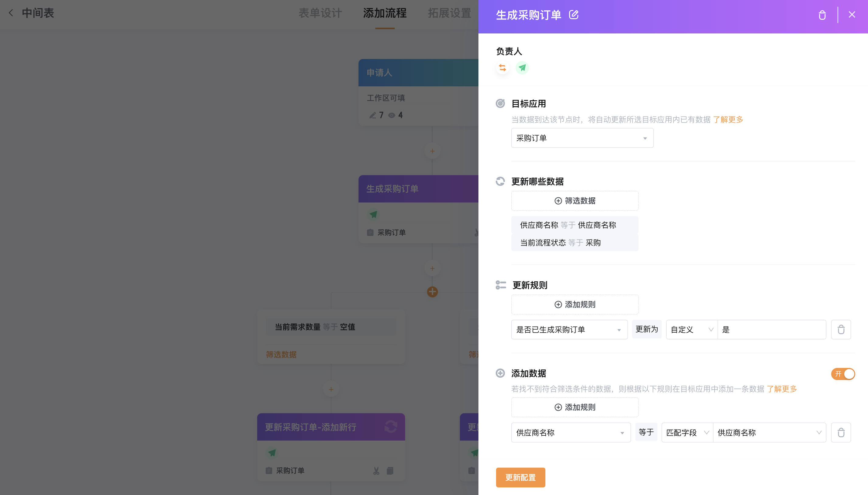Viewport: 868px width, 495px height.
Task: Delete the 是否已生成采购订单 update rule
Action: click(x=841, y=329)
